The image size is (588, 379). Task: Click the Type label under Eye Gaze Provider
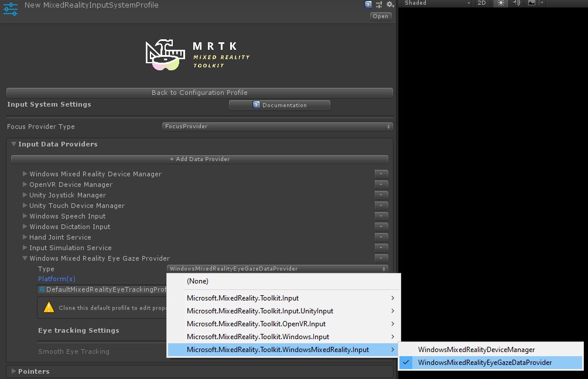(46, 269)
